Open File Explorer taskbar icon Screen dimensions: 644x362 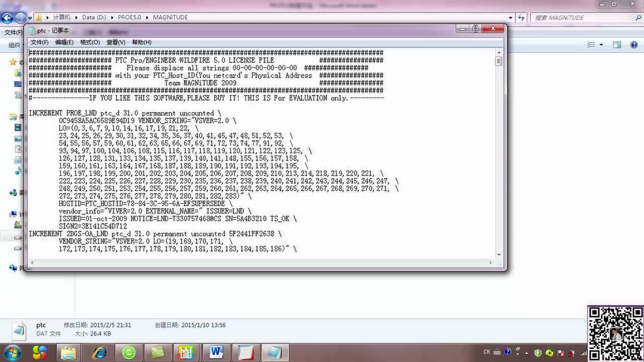point(68,352)
